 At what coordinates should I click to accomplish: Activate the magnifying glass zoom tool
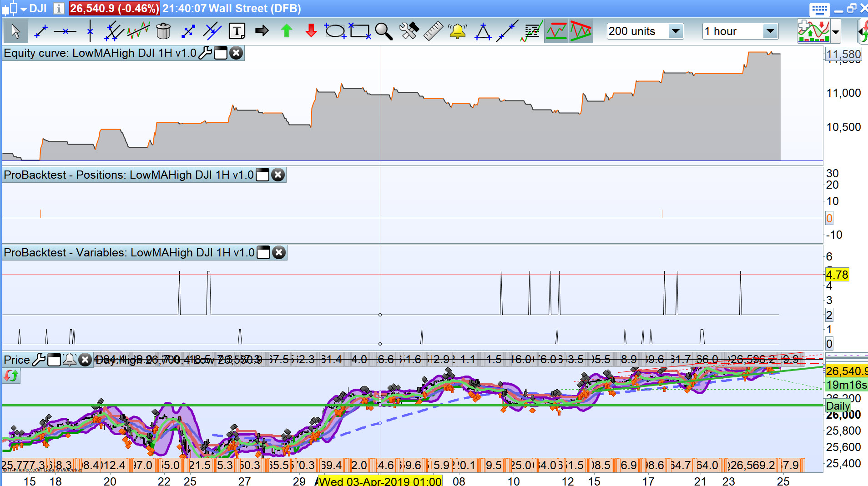point(384,31)
